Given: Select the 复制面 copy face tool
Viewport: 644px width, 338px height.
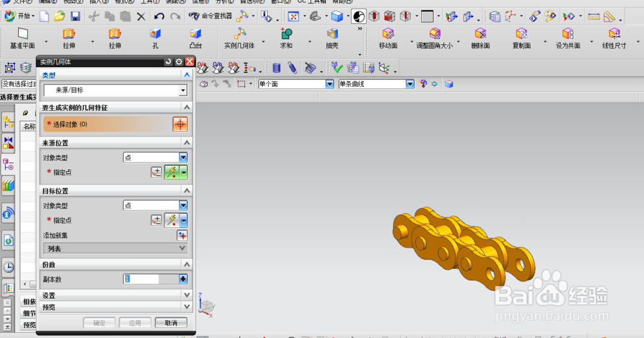Looking at the screenshot, I should [x=522, y=39].
